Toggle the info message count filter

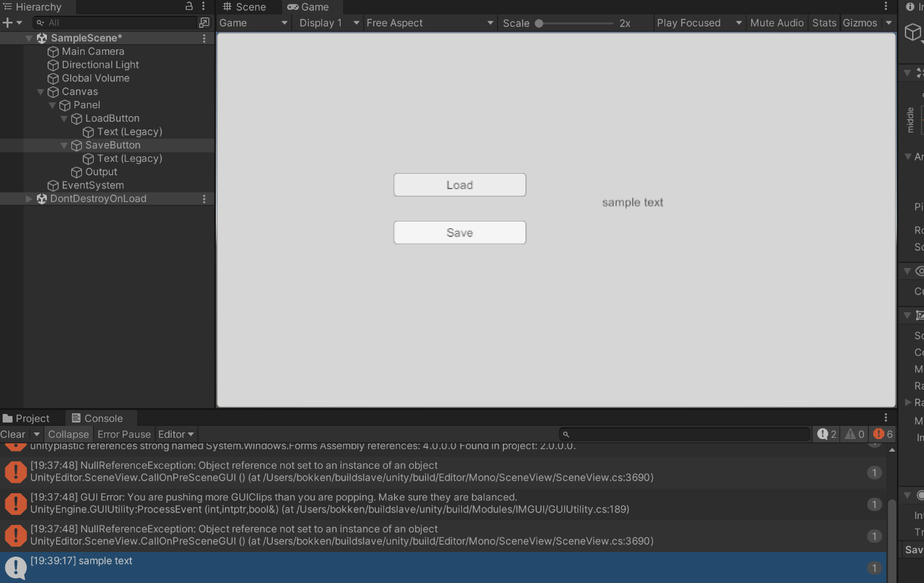point(827,434)
